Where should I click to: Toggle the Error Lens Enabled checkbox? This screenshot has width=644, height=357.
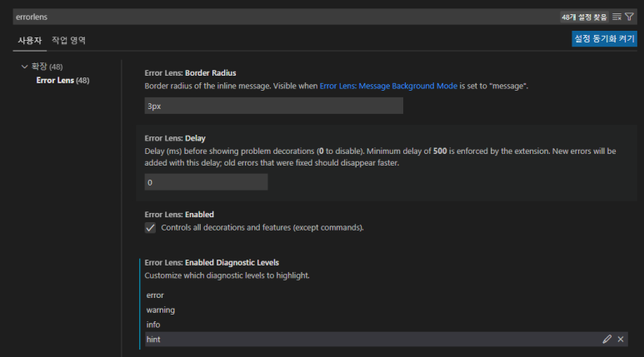tap(150, 228)
